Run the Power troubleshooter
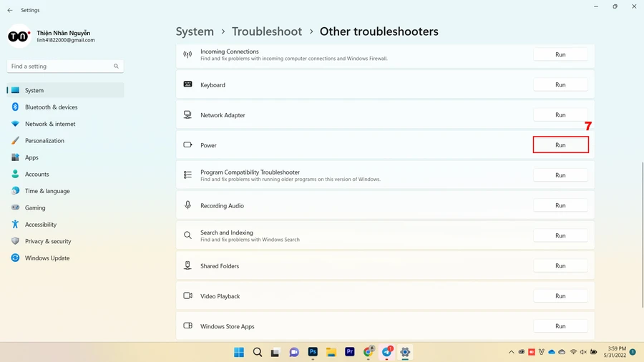The image size is (644, 362). click(x=560, y=145)
